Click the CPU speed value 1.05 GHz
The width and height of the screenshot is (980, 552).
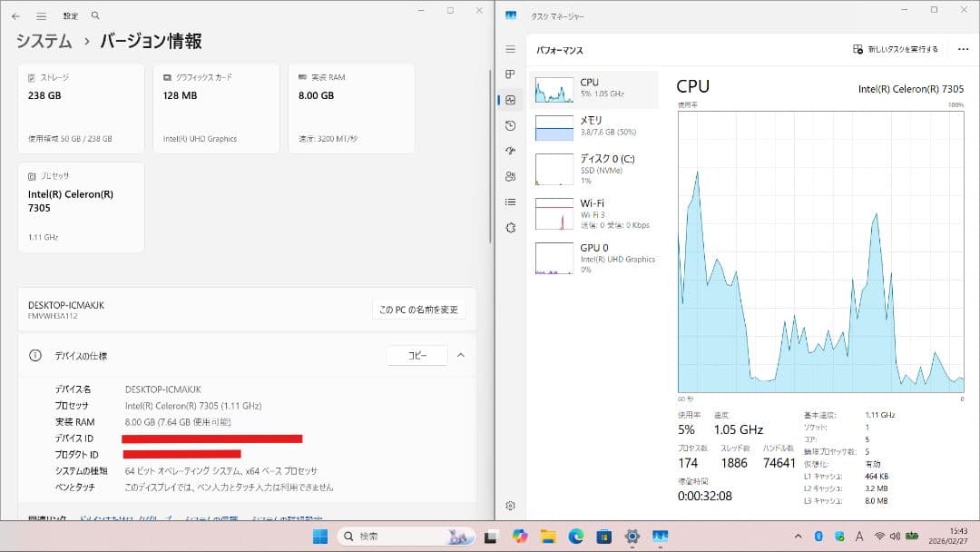coord(738,430)
